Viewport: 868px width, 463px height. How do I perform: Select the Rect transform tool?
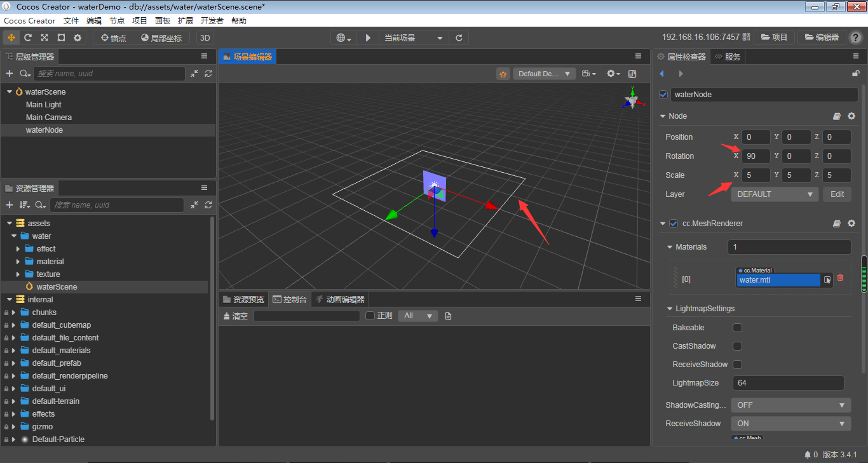click(60, 37)
